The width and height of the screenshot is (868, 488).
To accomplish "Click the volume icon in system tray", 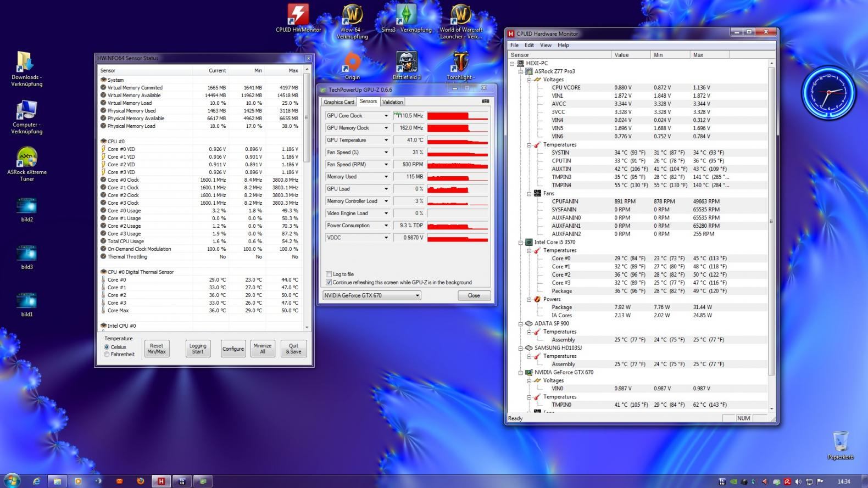I will coord(798,481).
